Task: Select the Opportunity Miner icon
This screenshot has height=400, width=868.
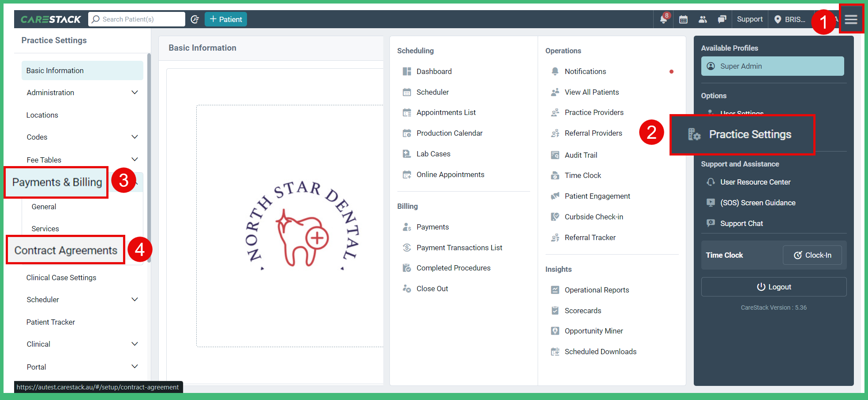Action: pyautogui.click(x=555, y=331)
